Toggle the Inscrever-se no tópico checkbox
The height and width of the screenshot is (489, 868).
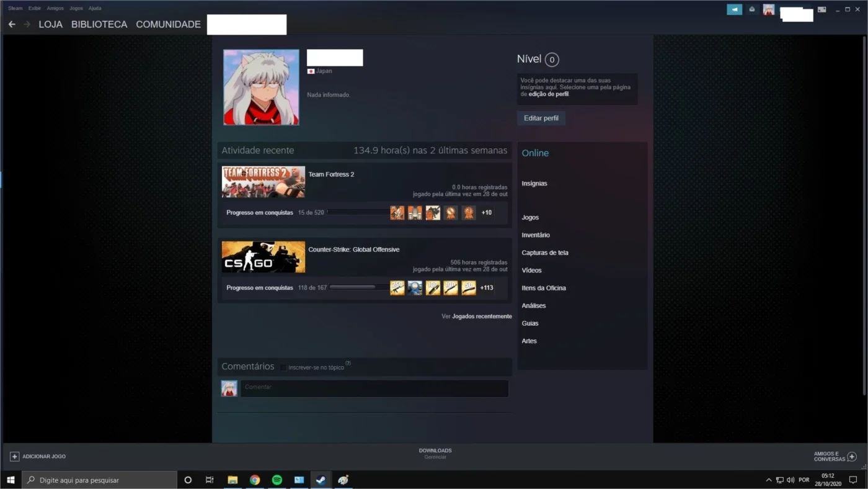tap(283, 368)
